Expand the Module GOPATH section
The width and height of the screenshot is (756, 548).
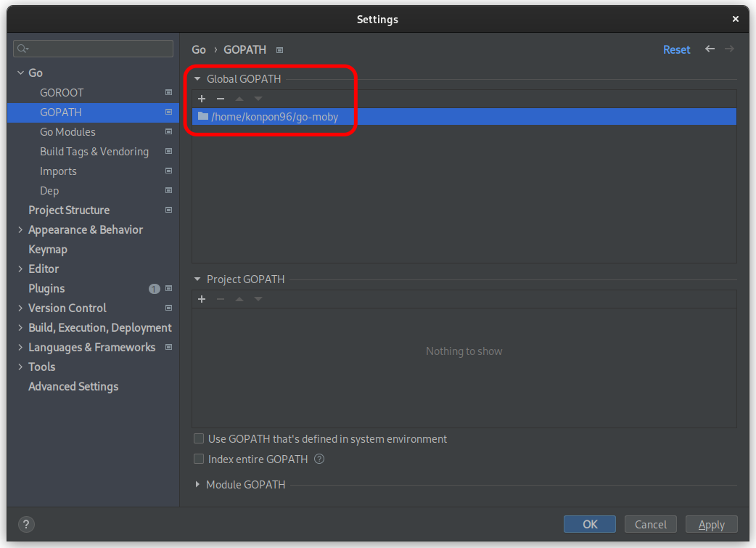point(197,484)
